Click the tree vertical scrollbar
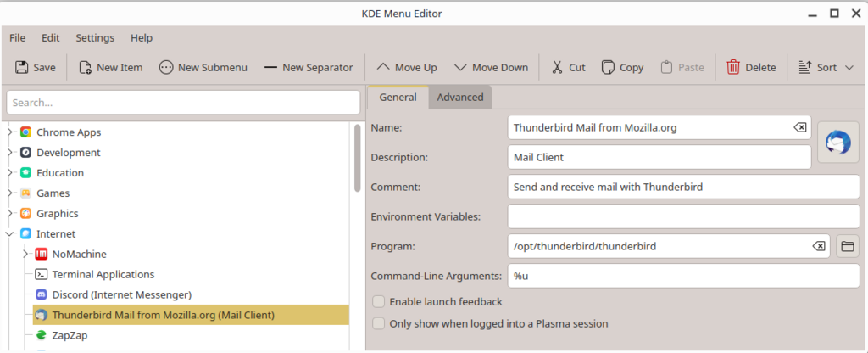868x353 pixels. tap(357, 158)
